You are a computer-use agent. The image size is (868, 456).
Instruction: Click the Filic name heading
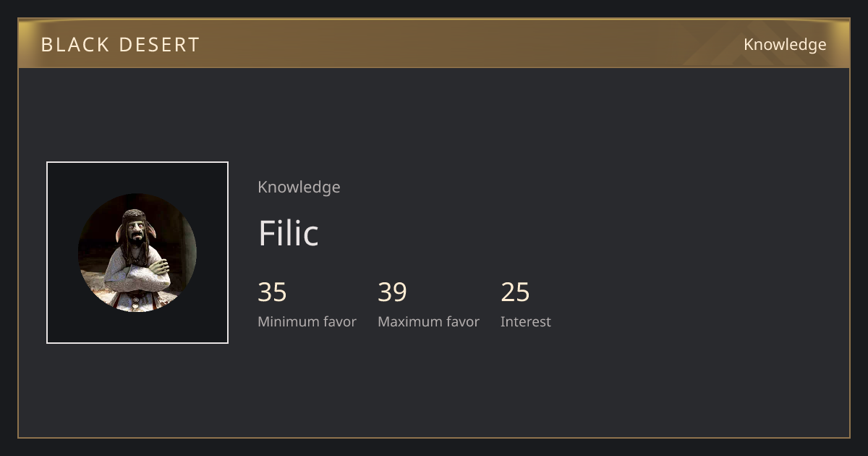[288, 233]
